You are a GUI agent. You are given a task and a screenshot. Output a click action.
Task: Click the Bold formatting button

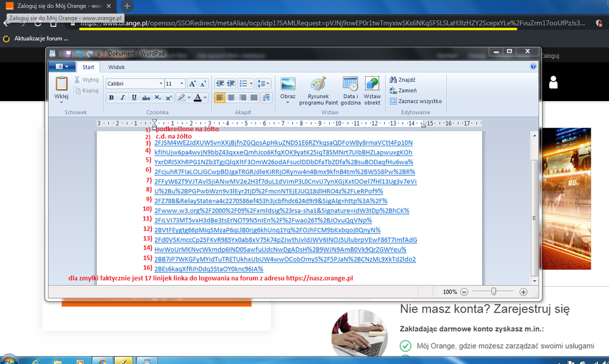[x=112, y=98]
